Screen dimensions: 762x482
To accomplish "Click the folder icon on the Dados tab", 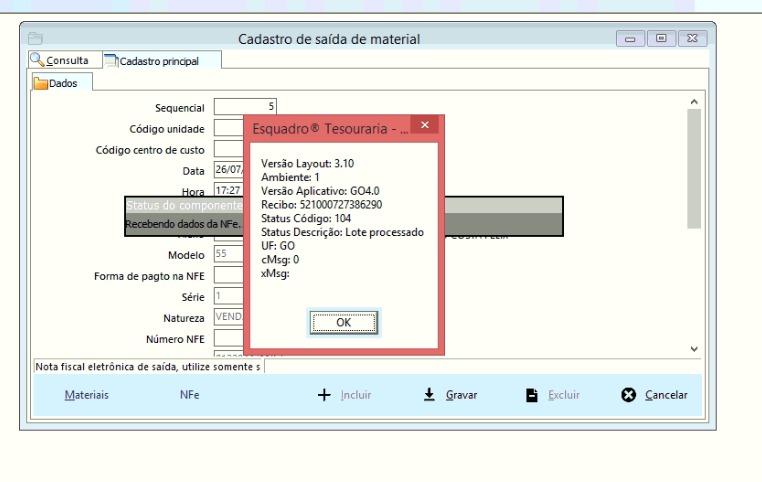I will [x=40, y=84].
